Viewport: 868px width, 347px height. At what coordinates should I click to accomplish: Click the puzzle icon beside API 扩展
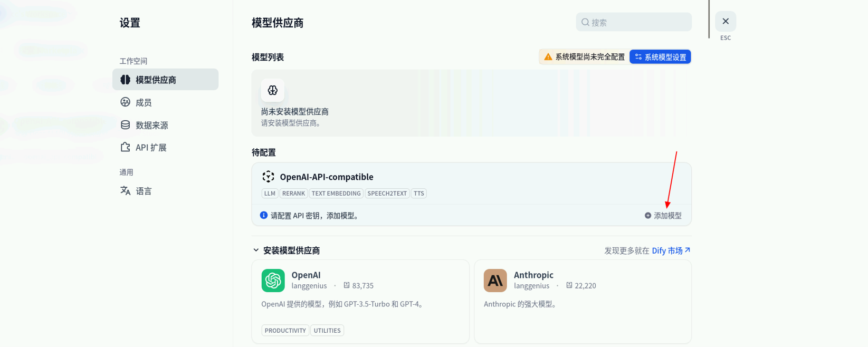[x=125, y=147]
